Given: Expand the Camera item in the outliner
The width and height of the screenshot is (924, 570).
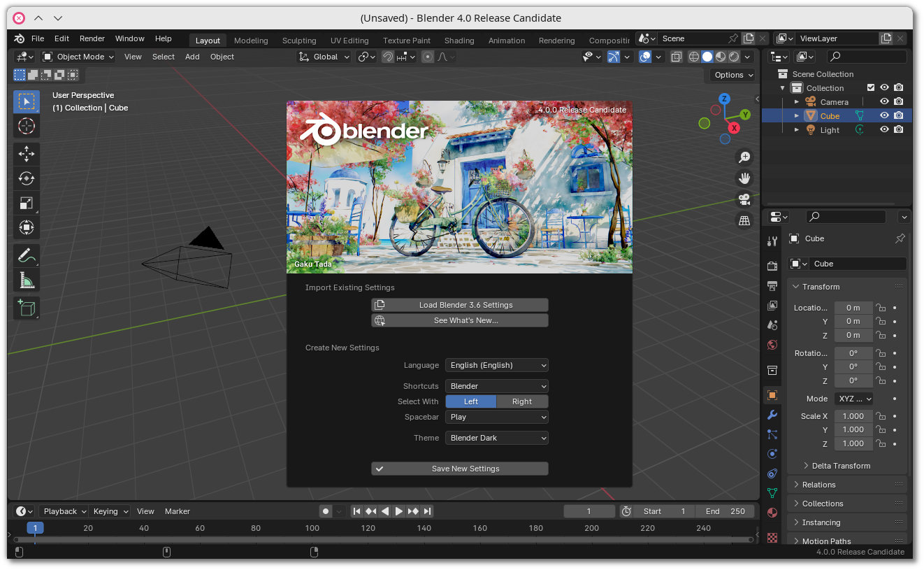Looking at the screenshot, I should pos(796,102).
